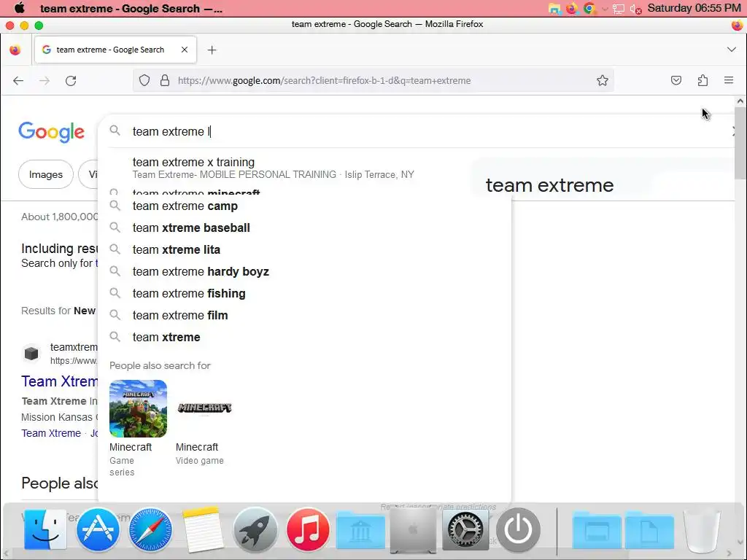Screen dimensions: 747x560
Task: Open the library folder in Dock
Action: [360, 529]
